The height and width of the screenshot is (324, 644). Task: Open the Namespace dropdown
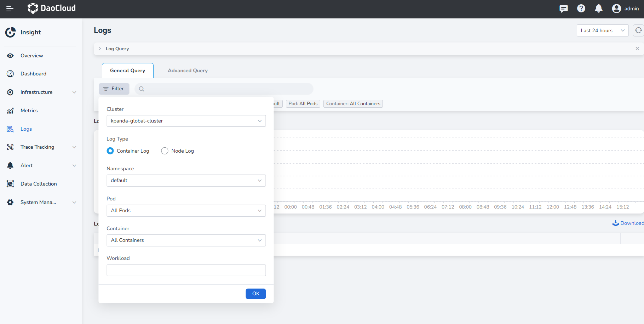click(186, 181)
